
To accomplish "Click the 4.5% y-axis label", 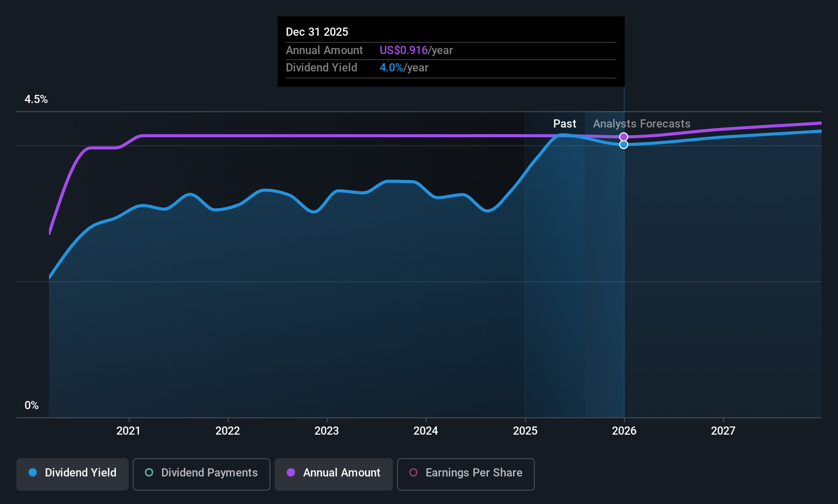I will [x=36, y=99].
